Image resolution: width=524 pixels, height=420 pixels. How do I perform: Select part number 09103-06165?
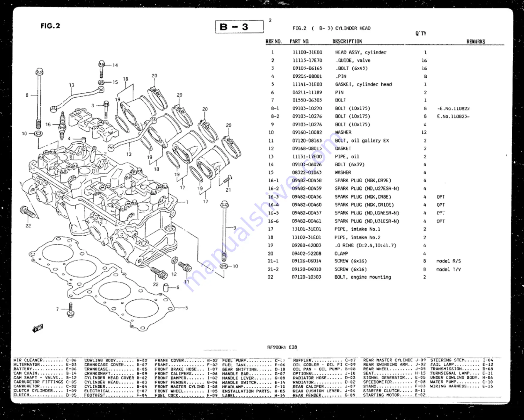pos(307,68)
